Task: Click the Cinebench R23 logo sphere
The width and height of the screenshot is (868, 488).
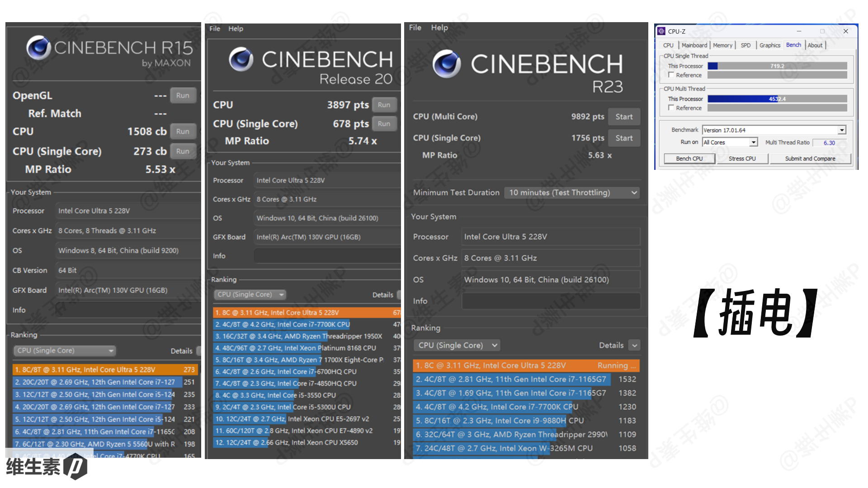Action: point(446,64)
